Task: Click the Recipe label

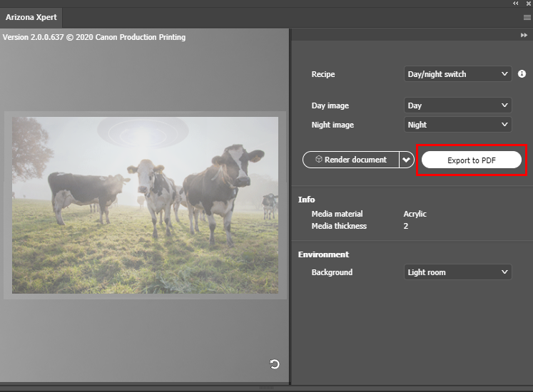Action: click(323, 74)
